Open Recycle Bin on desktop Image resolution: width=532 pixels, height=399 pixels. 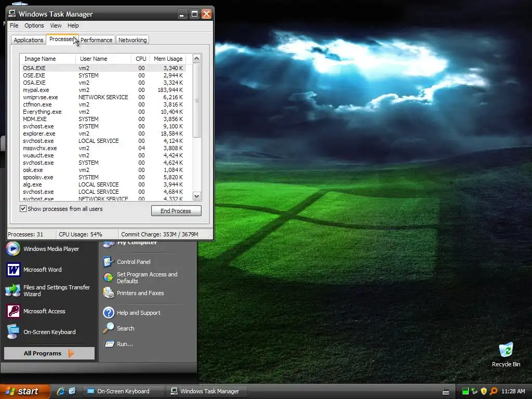[506, 354]
